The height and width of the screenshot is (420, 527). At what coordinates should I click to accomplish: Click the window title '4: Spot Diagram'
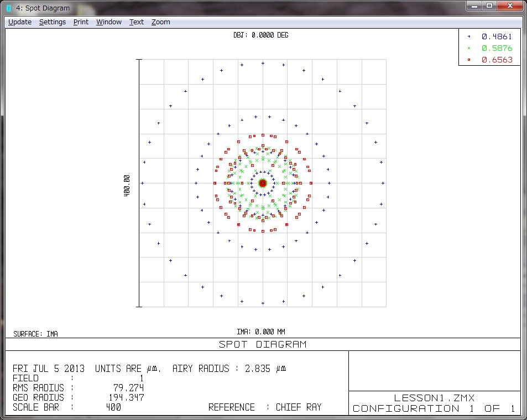tap(43, 8)
